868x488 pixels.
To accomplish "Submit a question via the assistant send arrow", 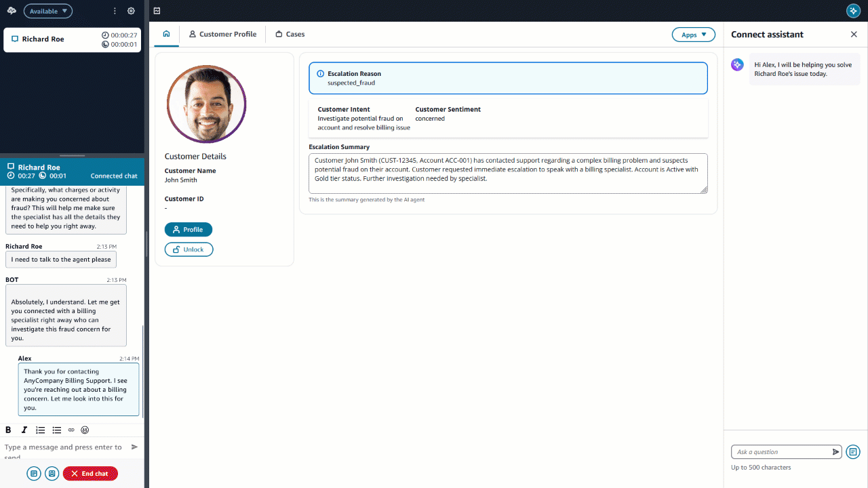I will pyautogui.click(x=836, y=451).
